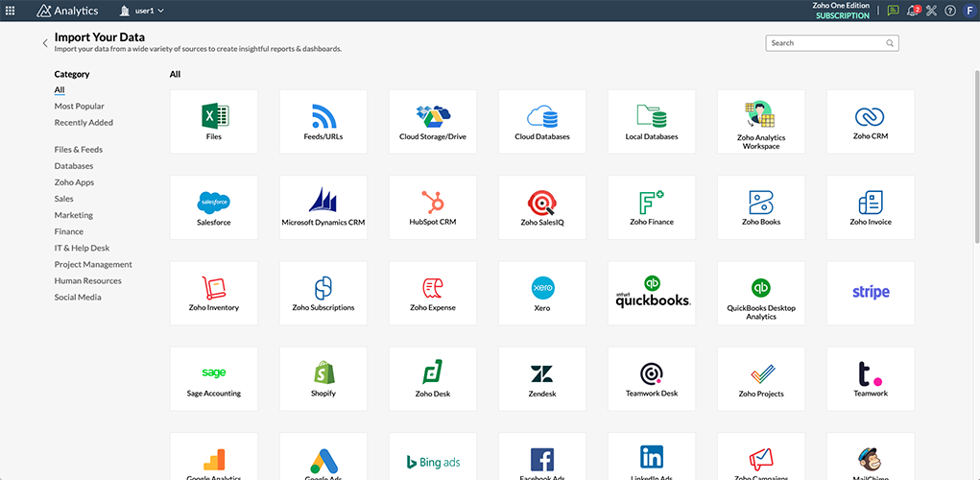
Task: Select the Recently Added category
Action: 84,123
